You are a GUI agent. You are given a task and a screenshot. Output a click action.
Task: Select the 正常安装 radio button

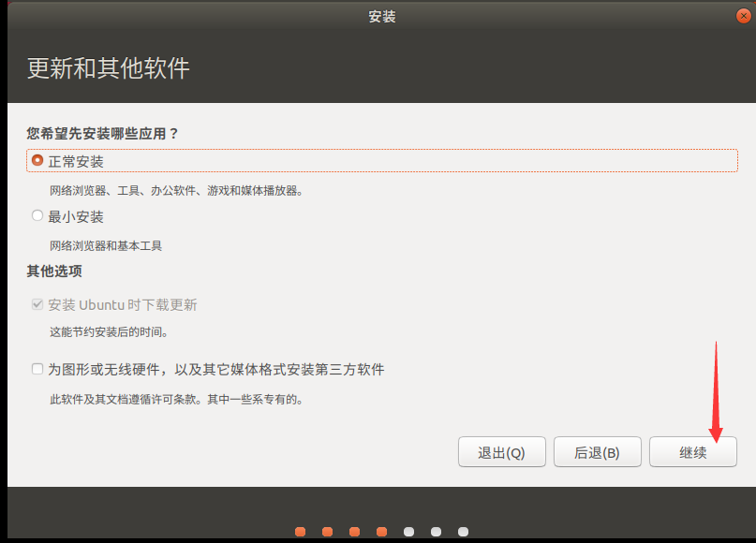pos(37,160)
